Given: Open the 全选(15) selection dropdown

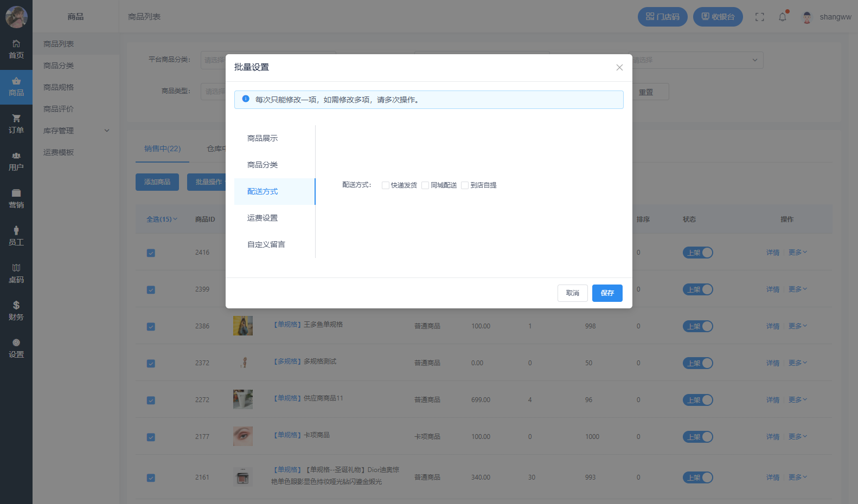Looking at the screenshot, I should (162, 219).
